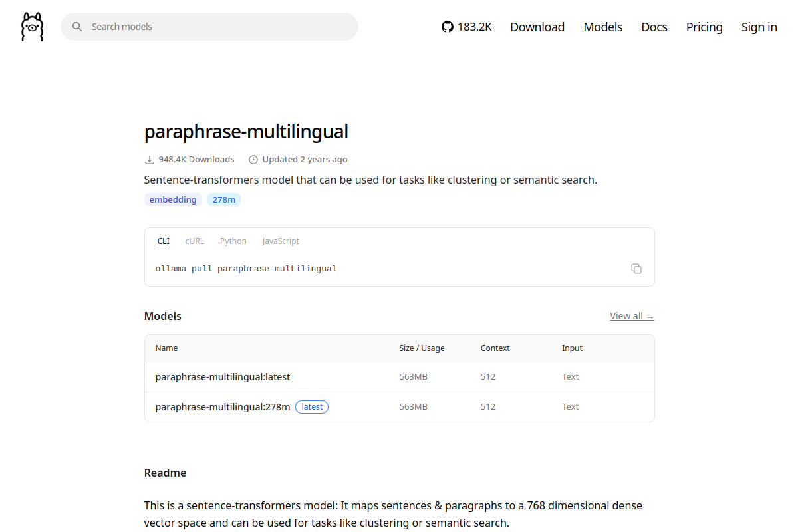Viewport: 798px width, 532px height.
Task: Switch to the Python tab
Action: tap(233, 241)
